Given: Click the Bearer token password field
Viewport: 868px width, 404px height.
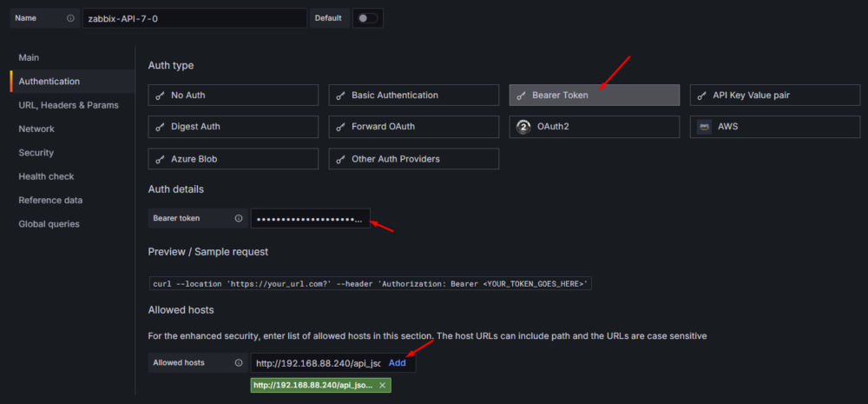Looking at the screenshot, I should tap(310, 219).
